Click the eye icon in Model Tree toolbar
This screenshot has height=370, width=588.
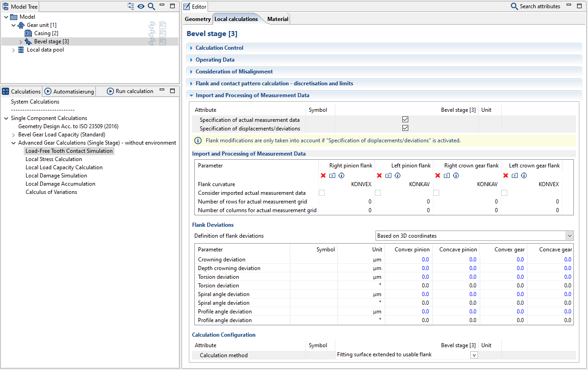click(x=141, y=6)
